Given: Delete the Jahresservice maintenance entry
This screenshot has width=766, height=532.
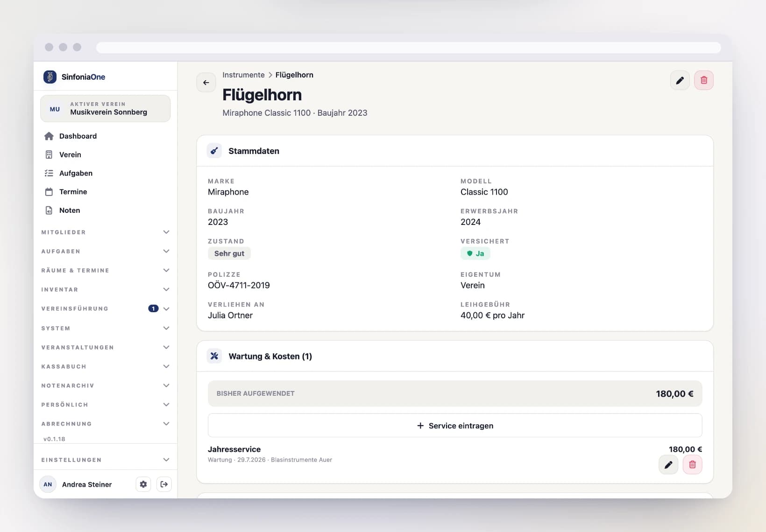Looking at the screenshot, I should (692, 465).
